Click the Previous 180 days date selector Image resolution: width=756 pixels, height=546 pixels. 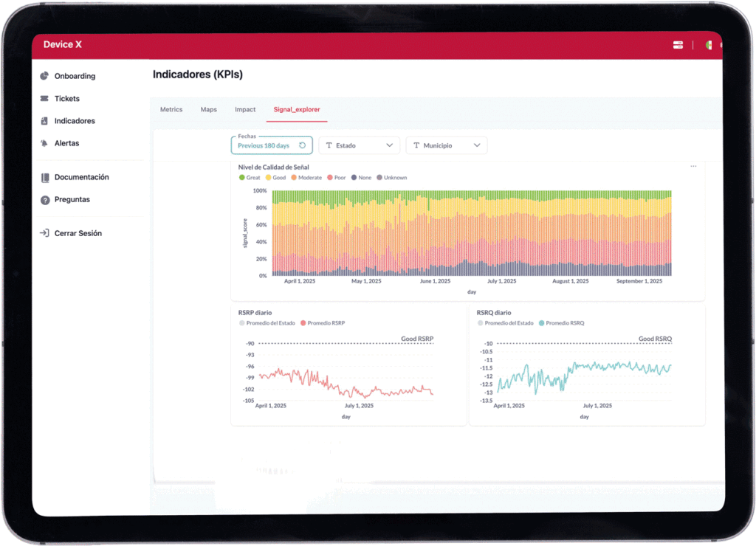264,146
